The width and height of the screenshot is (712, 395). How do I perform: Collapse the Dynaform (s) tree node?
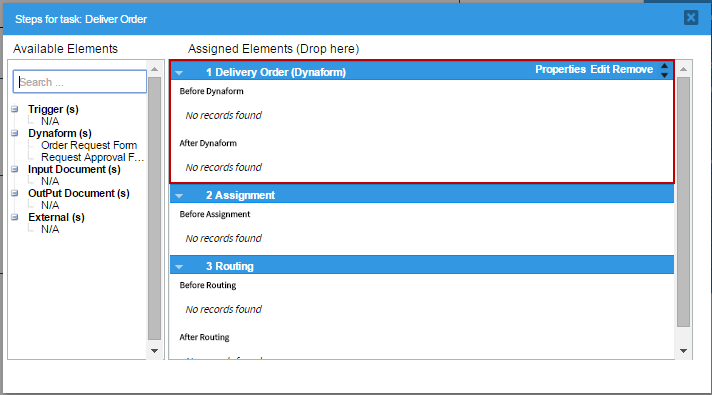pyautogui.click(x=15, y=133)
